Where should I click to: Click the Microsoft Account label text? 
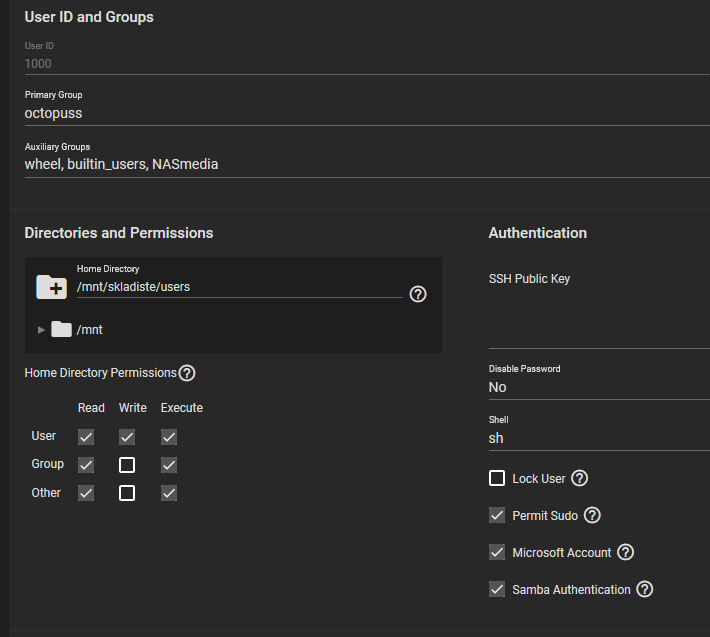[x=562, y=553]
